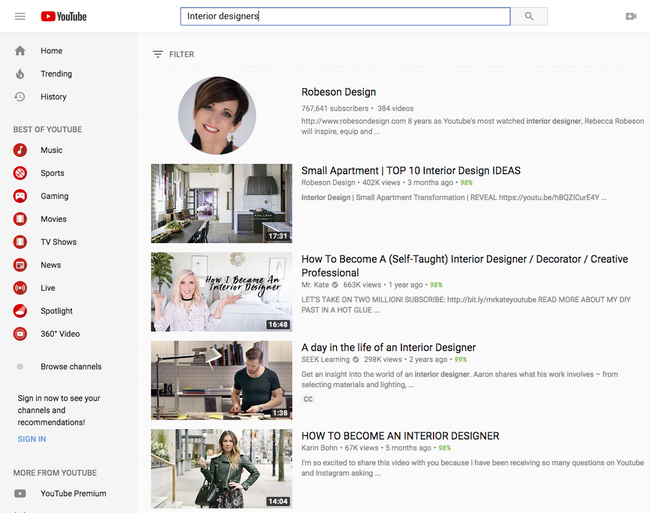Click the History clock icon
This screenshot has height=513, width=650.
[20, 97]
